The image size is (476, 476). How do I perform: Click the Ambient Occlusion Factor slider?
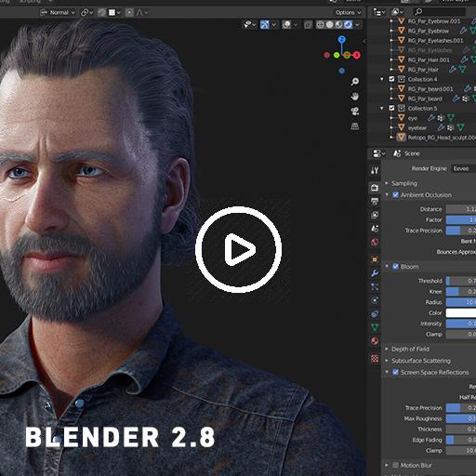[x=461, y=219]
